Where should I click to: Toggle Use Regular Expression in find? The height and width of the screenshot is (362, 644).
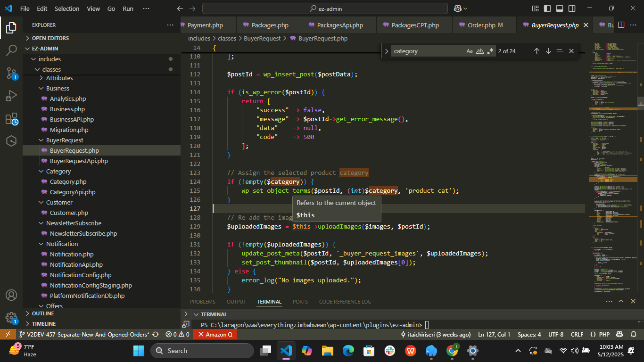click(490, 51)
